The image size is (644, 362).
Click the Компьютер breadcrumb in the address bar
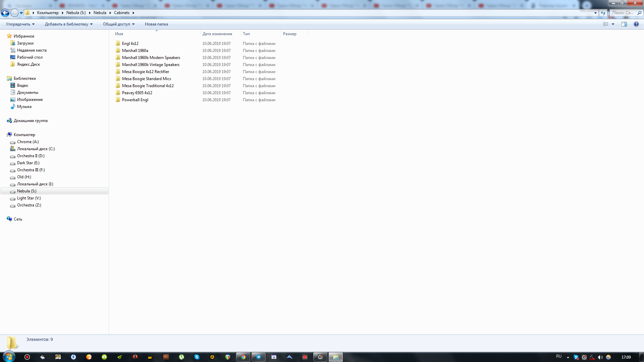click(48, 13)
